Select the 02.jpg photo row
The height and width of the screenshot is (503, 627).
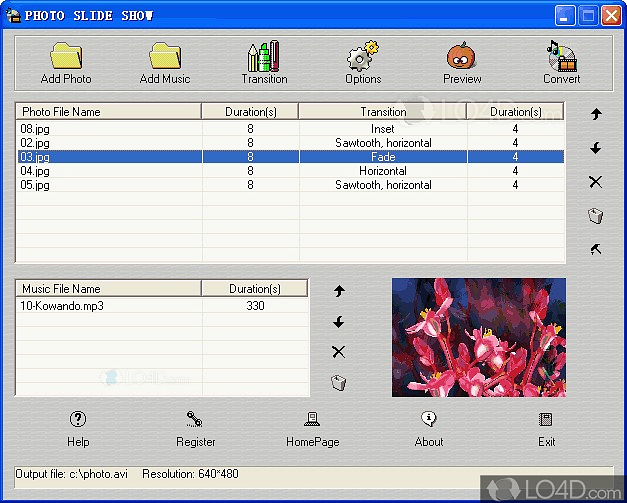(290, 143)
